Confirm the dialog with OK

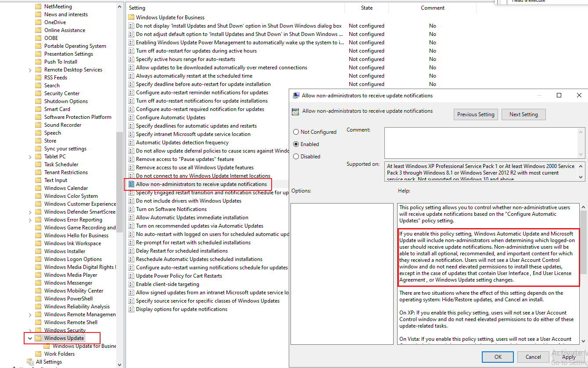[x=498, y=357]
